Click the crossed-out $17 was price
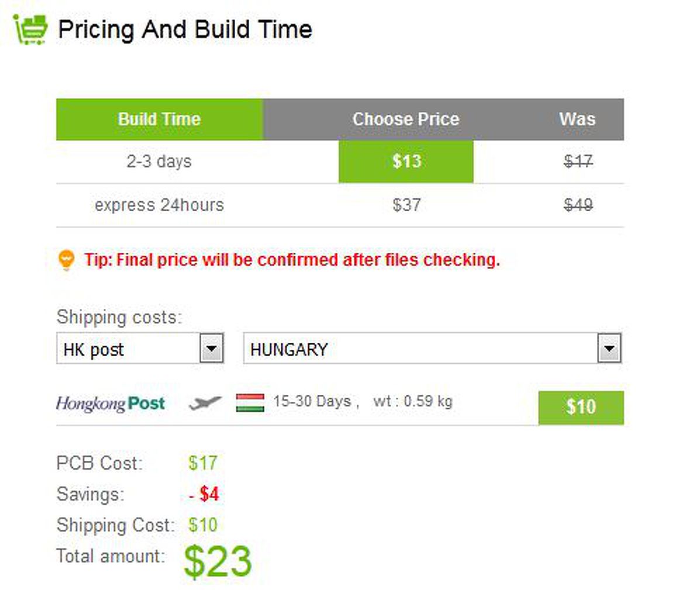 tap(578, 161)
